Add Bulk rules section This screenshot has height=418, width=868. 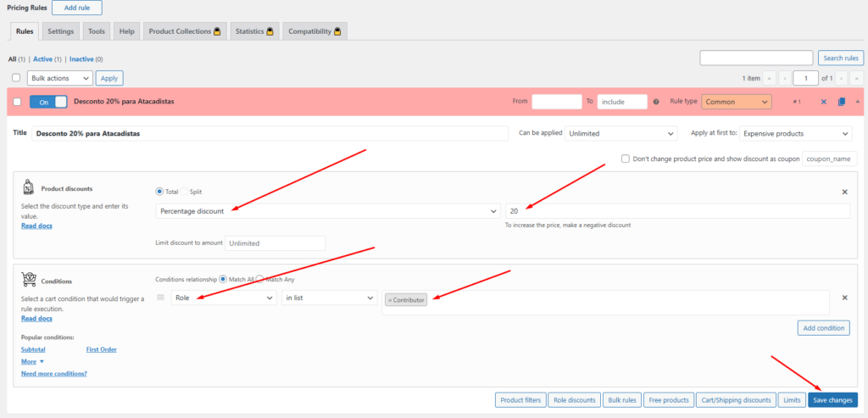coord(622,399)
